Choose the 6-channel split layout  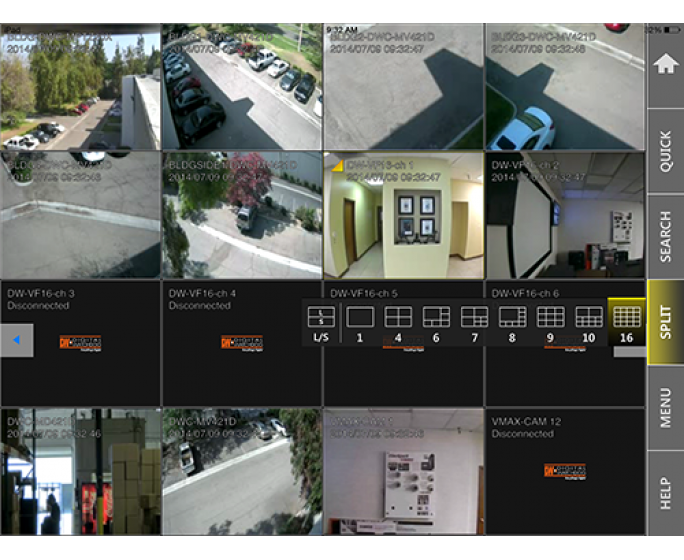point(436,324)
